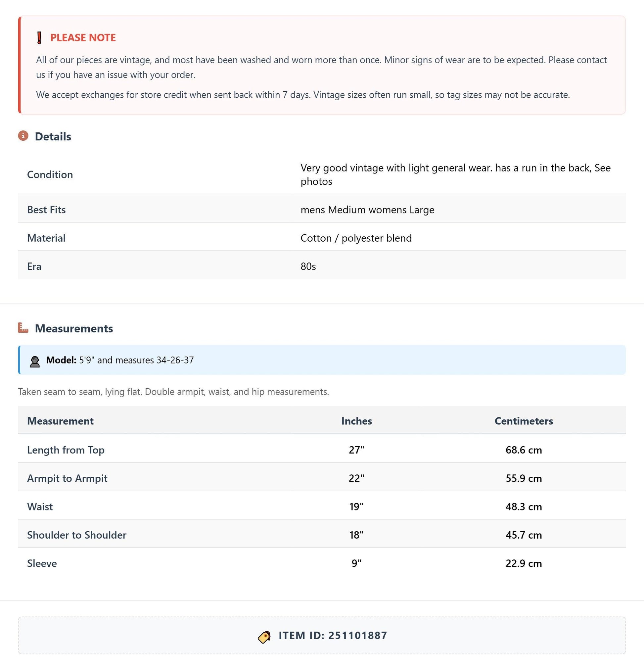
Task: Click the price tag icon beside Item ID
Action: (264, 637)
